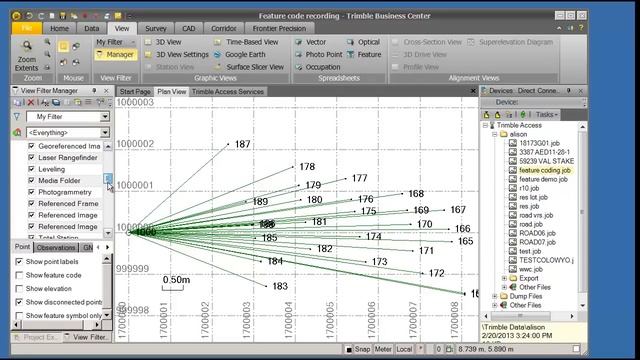The width and height of the screenshot is (640, 360).
Task: Click the red X delete filter icon
Action: pos(30,102)
